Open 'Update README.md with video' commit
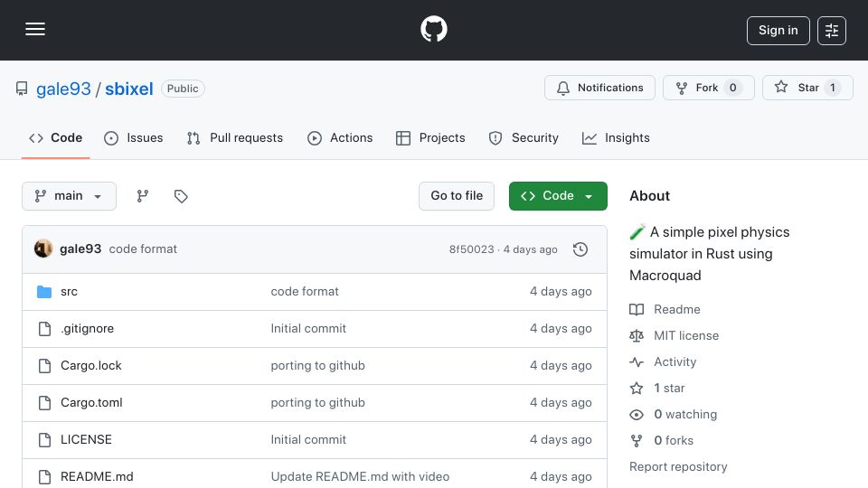This screenshot has height=488, width=868. (360, 477)
